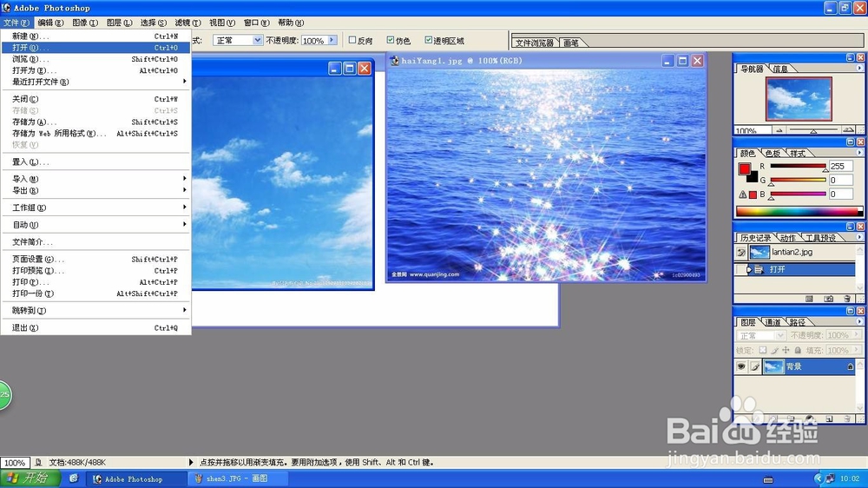This screenshot has width=868, height=488.
Task: Click the system tray arrow icon
Action: pos(819,478)
